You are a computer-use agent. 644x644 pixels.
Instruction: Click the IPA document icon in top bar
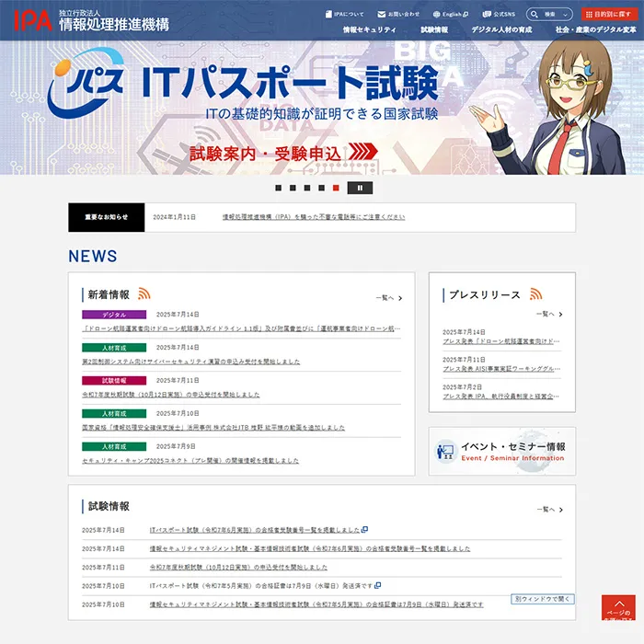click(x=328, y=15)
